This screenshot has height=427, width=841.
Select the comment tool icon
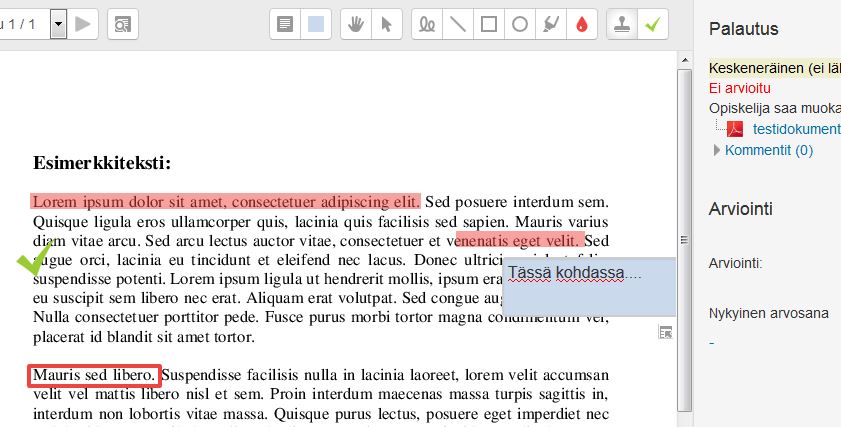[286, 24]
